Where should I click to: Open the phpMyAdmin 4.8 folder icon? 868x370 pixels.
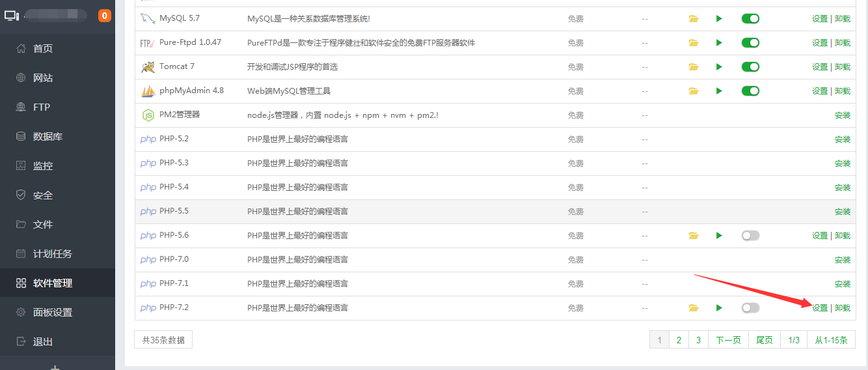point(694,91)
